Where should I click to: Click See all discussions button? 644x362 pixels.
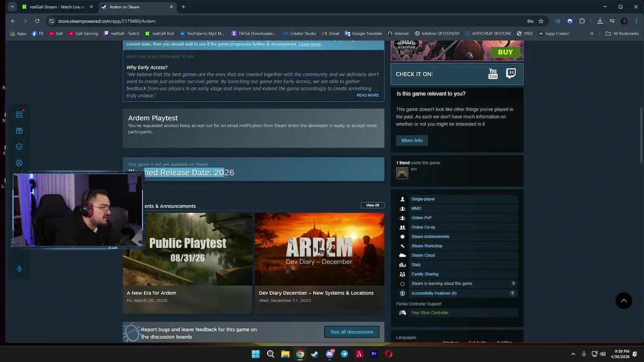[352, 332]
